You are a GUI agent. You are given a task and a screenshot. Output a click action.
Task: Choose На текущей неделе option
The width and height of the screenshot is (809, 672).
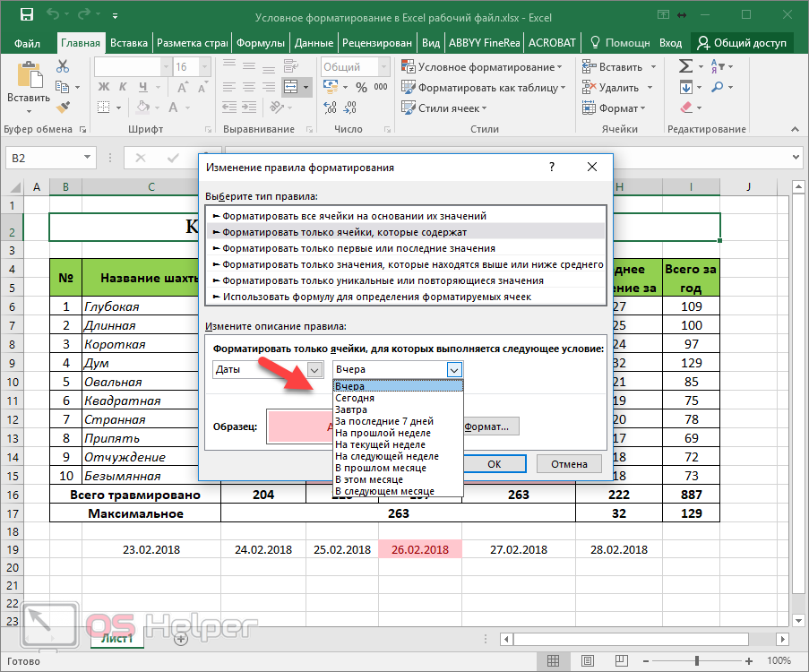pyautogui.click(x=398, y=444)
